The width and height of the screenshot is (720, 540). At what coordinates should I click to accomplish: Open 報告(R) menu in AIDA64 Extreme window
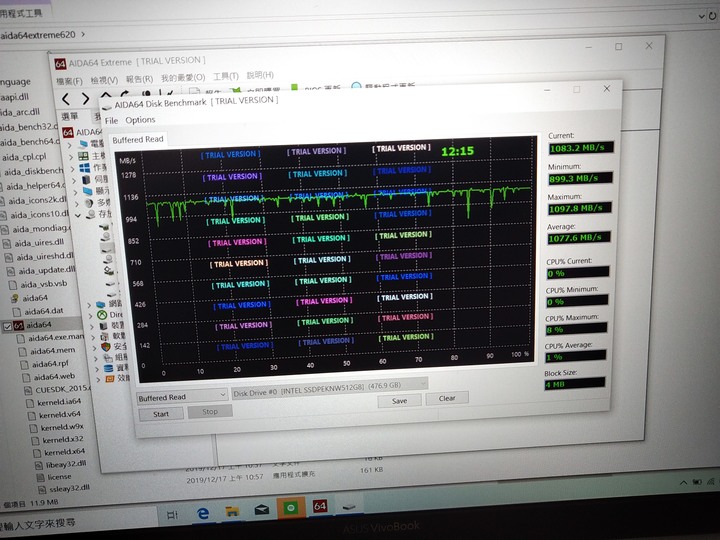point(139,79)
